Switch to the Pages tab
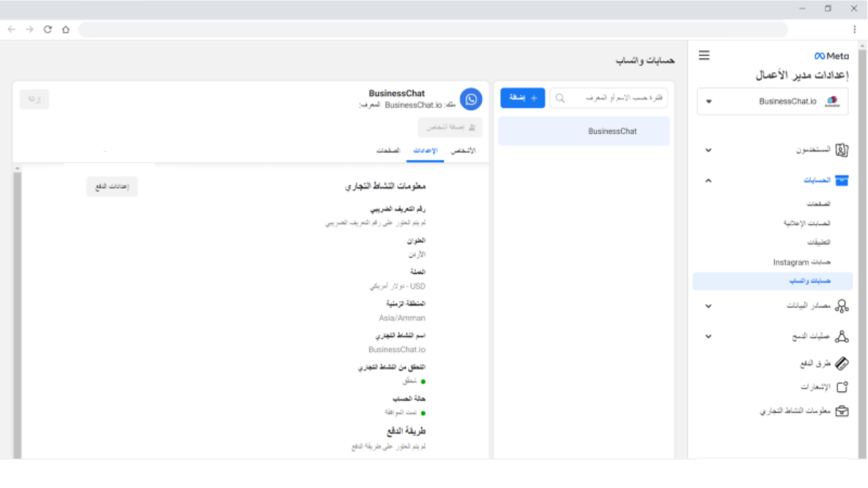The image size is (868, 488). pyautogui.click(x=388, y=150)
